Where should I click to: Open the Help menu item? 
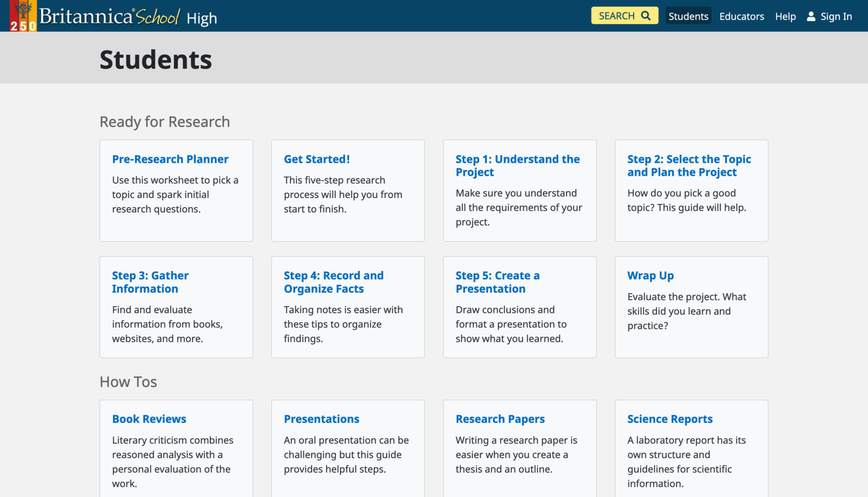pos(785,16)
